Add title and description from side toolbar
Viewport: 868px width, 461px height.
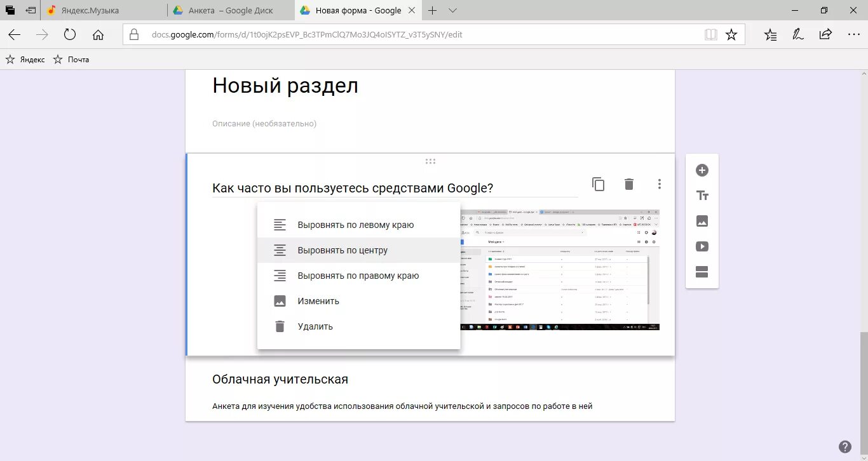click(x=702, y=196)
